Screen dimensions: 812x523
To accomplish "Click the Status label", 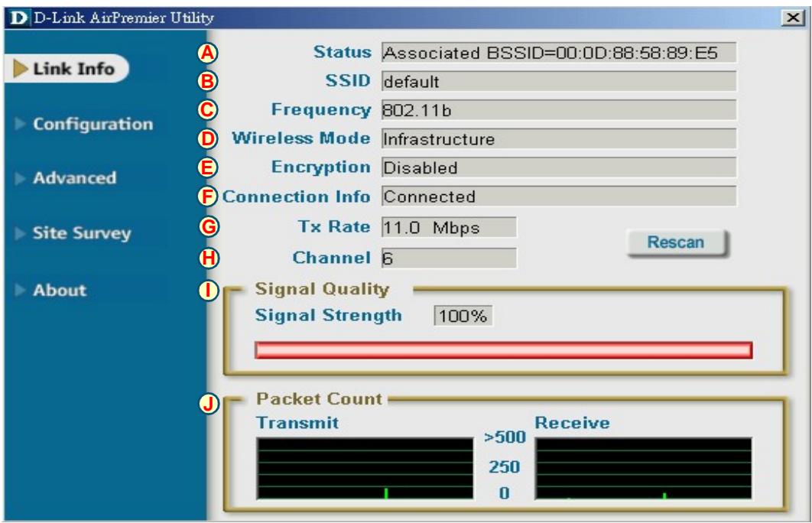I will click(x=343, y=52).
